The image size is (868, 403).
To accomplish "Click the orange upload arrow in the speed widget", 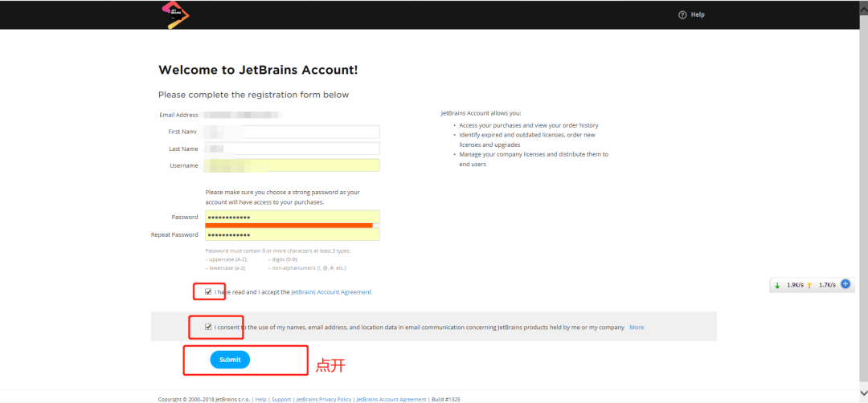I will coord(809,285).
